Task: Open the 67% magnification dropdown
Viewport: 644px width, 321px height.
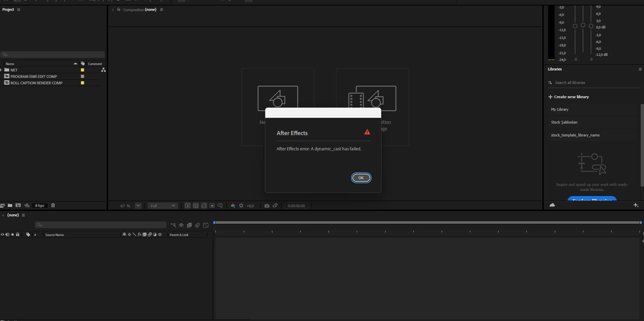Action: point(138,206)
